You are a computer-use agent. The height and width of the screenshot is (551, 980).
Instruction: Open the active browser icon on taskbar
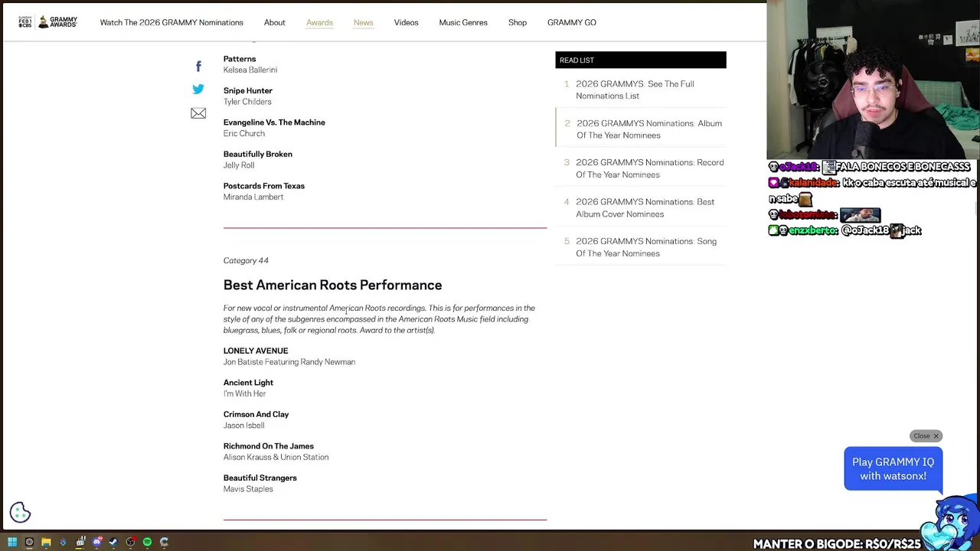29,542
